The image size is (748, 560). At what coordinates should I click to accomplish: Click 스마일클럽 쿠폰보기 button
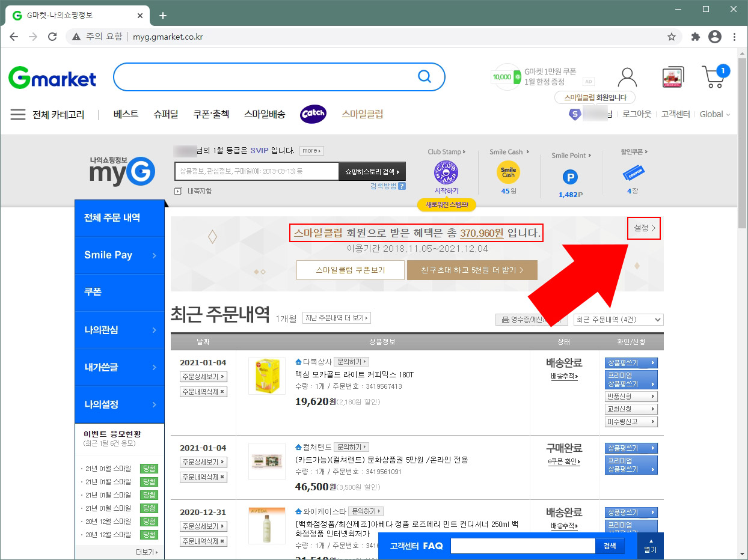click(351, 270)
